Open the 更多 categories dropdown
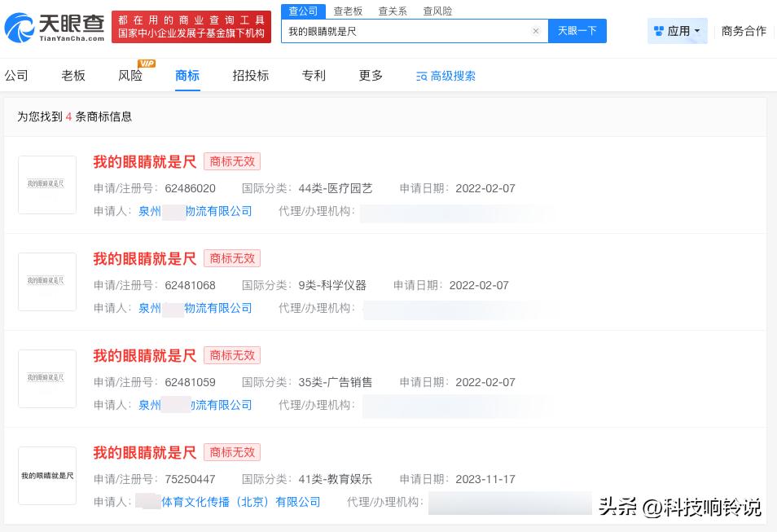The image size is (777, 532). (369, 74)
